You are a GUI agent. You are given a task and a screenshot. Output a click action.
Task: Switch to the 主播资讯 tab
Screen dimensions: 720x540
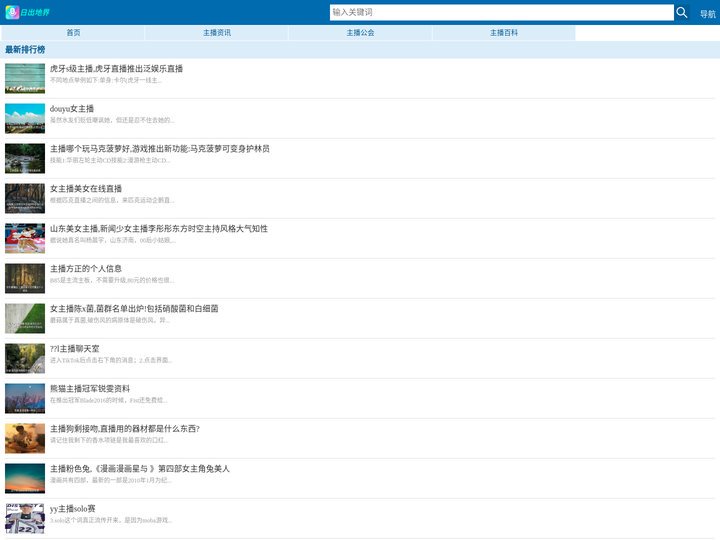click(x=217, y=33)
